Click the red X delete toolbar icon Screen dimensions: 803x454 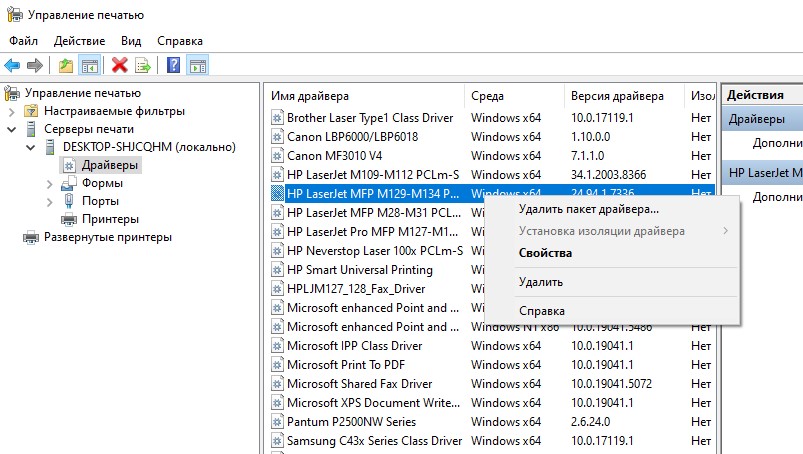tap(119, 66)
